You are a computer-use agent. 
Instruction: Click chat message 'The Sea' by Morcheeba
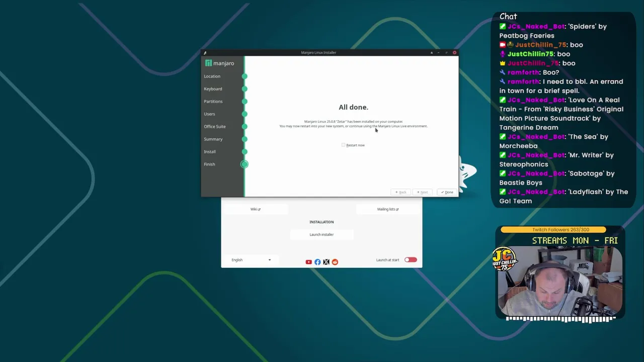click(554, 141)
